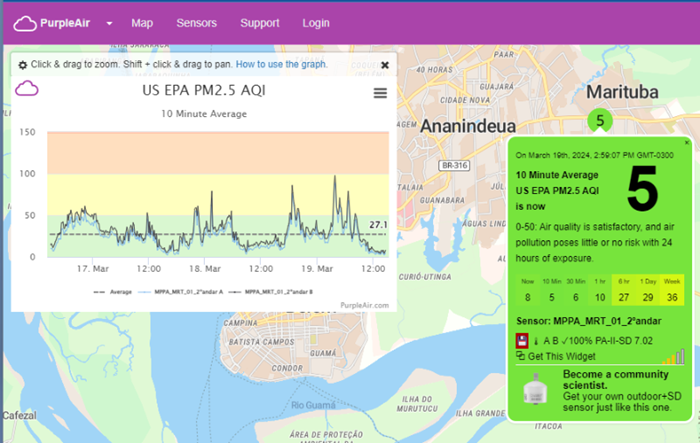Open the Sensors menu item
Viewport: 700px width, 443px height.
196,23
